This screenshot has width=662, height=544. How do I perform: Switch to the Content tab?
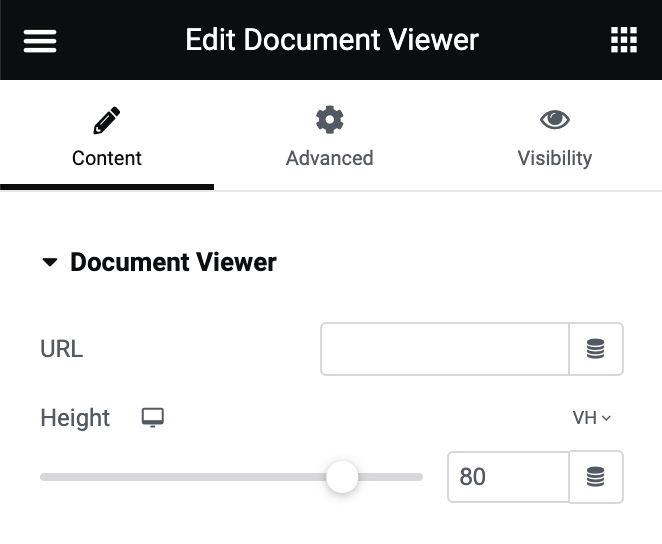107,158
